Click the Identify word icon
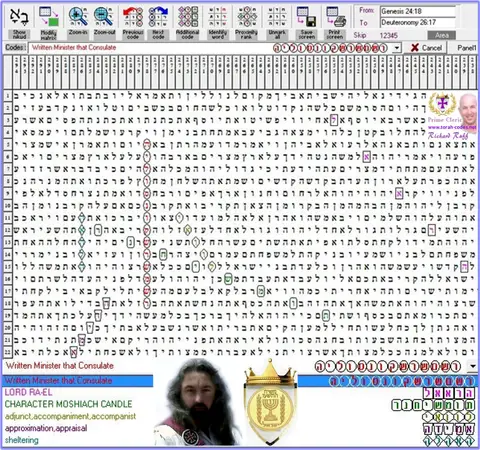This screenshot has width=480, height=450. tap(217, 17)
